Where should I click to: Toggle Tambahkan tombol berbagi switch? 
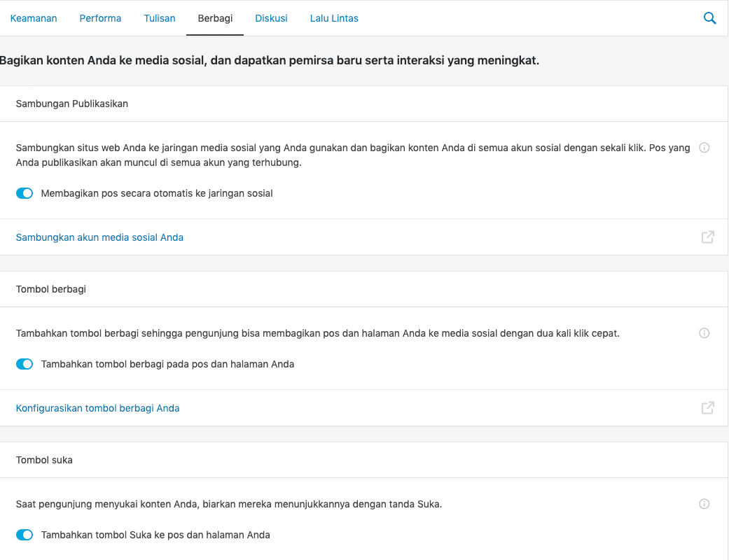25,364
